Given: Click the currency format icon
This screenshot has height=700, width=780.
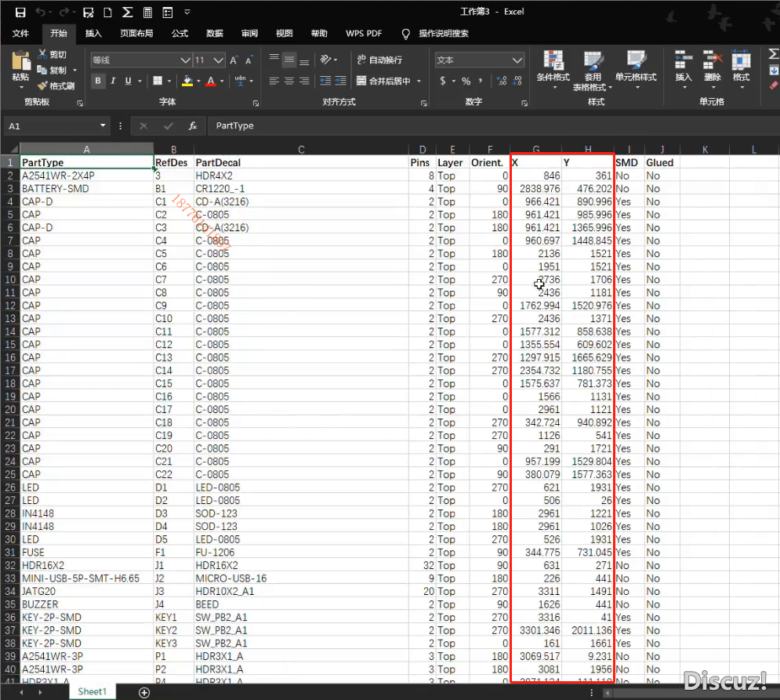Looking at the screenshot, I should (443, 81).
